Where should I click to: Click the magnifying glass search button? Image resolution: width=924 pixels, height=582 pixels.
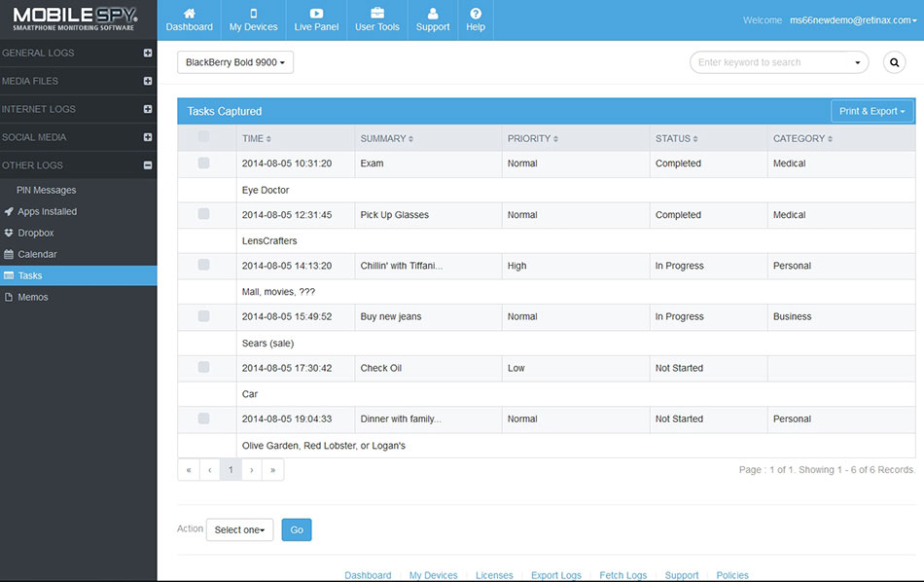894,62
